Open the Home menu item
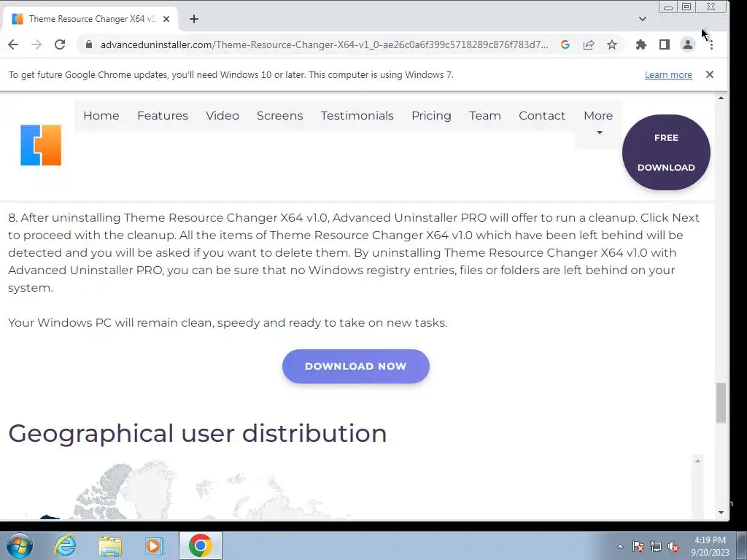Viewport: 747px width, 560px height. [x=101, y=116]
